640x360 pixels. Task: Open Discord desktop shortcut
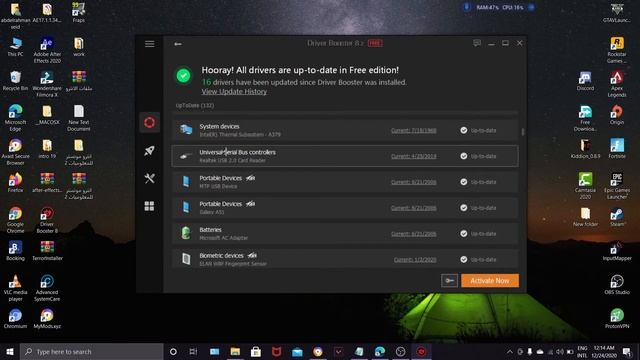[x=585, y=81]
